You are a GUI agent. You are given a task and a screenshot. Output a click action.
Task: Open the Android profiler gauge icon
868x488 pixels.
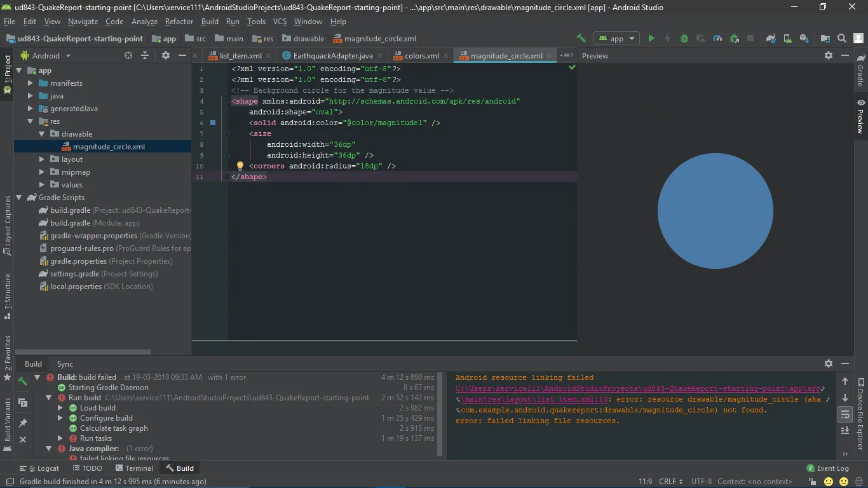717,39
